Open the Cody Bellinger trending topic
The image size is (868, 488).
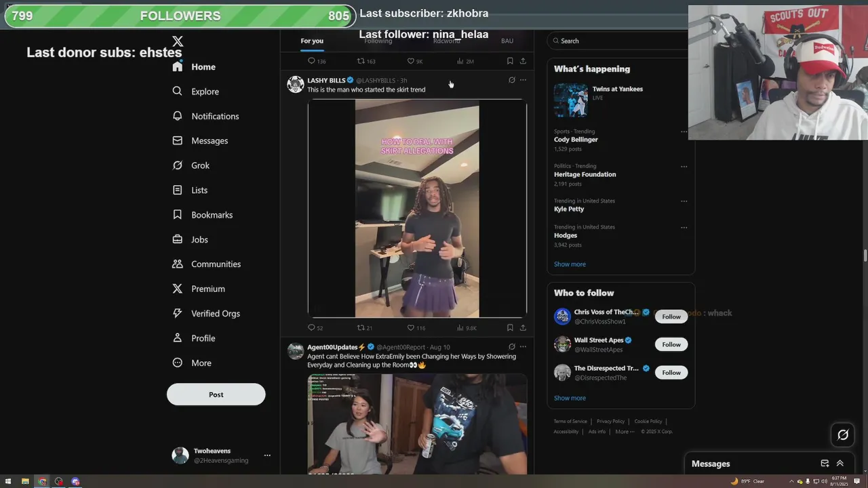pos(576,140)
